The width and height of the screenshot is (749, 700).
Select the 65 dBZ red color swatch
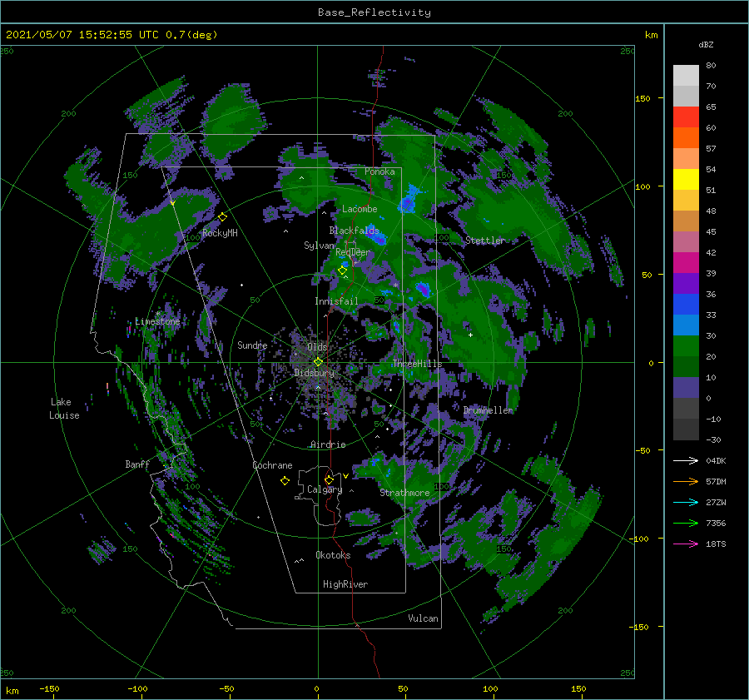coord(686,117)
